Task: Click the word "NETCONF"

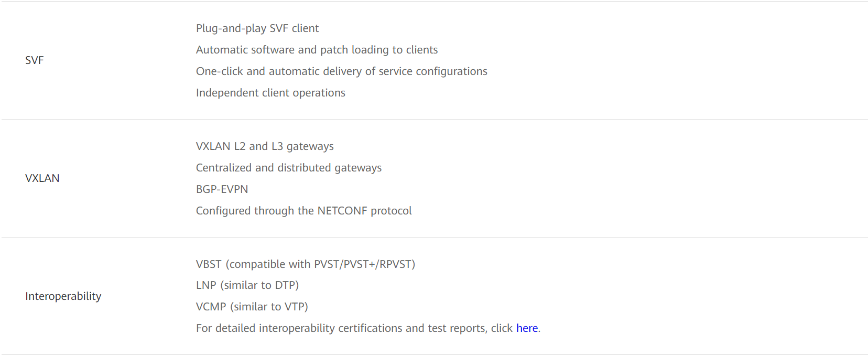Action: click(342, 211)
